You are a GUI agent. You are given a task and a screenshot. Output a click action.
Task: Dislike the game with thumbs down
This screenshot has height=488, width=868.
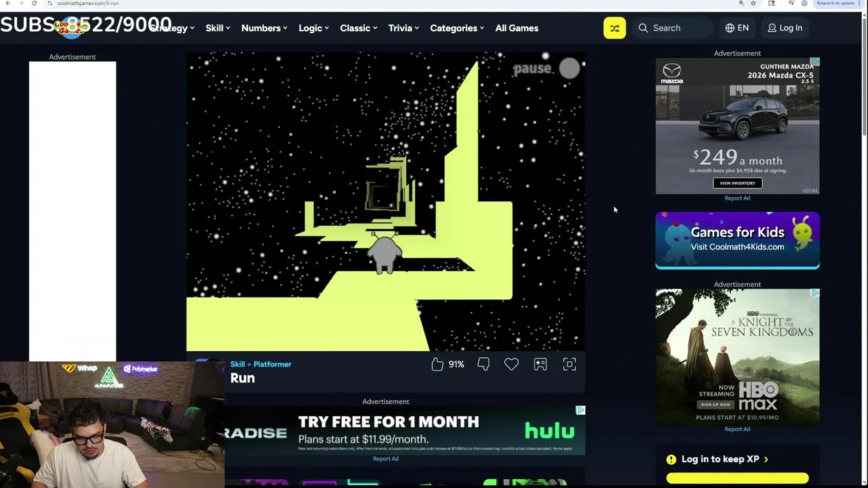(x=484, y=365)
